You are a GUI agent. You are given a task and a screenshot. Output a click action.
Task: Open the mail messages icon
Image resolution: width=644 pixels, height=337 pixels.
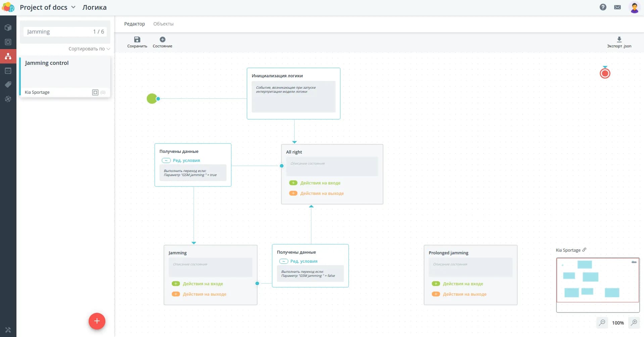pyautogui.click(x=617, y=7)
